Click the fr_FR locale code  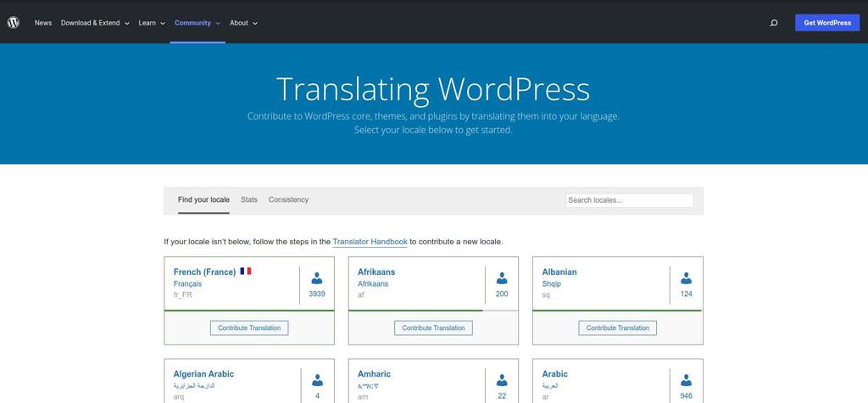click(183, 295)
